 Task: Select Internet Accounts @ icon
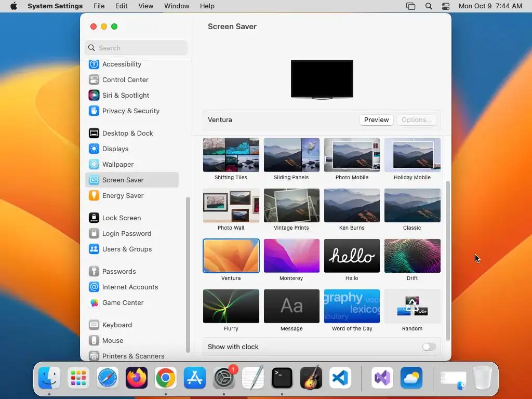pyautogui.click(x=94, y=287)
